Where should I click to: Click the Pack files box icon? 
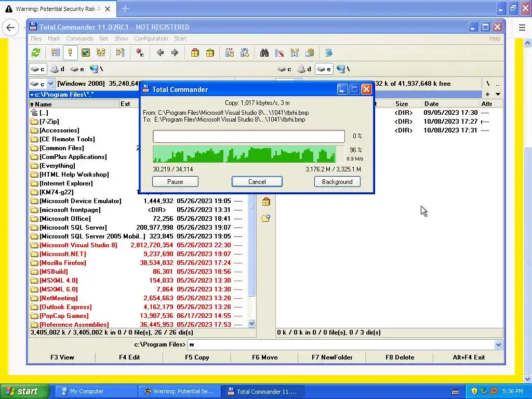(195, 52)
